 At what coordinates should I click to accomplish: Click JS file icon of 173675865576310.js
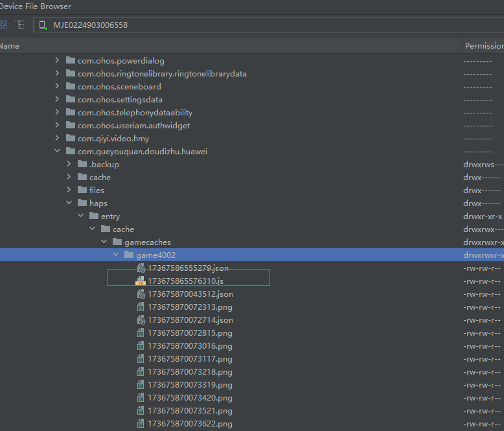coord(141,281)
